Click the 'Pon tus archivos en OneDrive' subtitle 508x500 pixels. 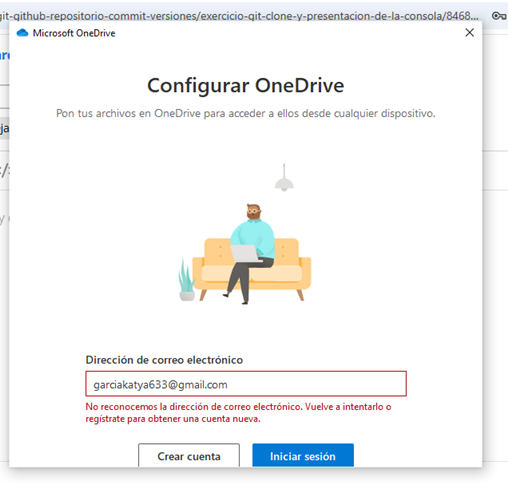click(x=246, y=113)
